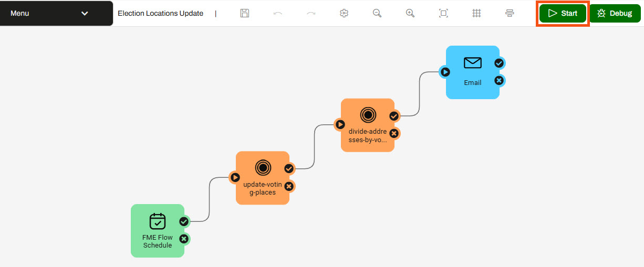This screenshot has width=644, height=267.
Task: Click the FME Flow Schedule failure port
Action: pos(184,239)
